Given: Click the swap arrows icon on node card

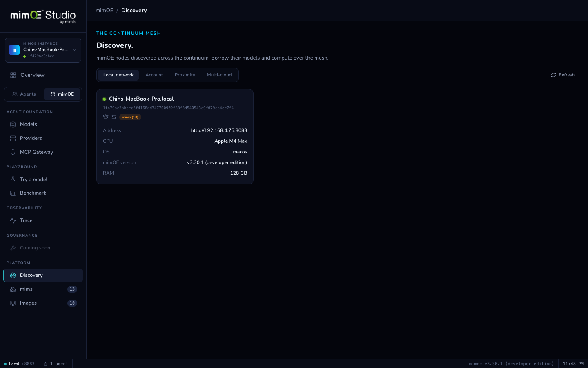Looking at the screenshot, I should (x=114, y=117).
